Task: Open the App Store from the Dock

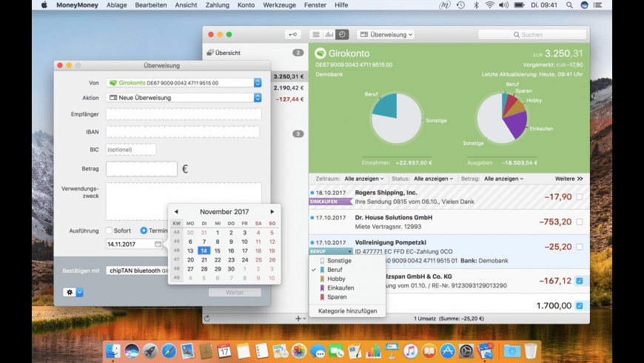Action: 448,351
